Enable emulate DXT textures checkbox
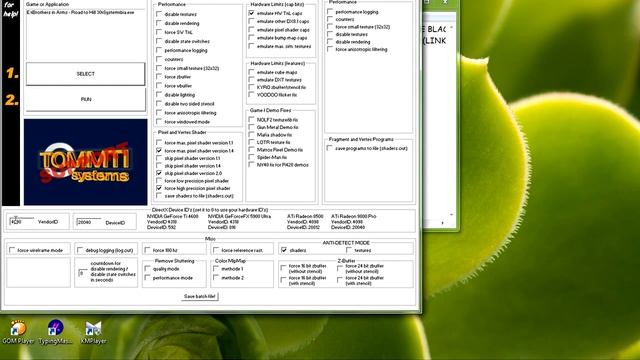The height and width of the screenshot is (360, 640). (x=251, y=80)
